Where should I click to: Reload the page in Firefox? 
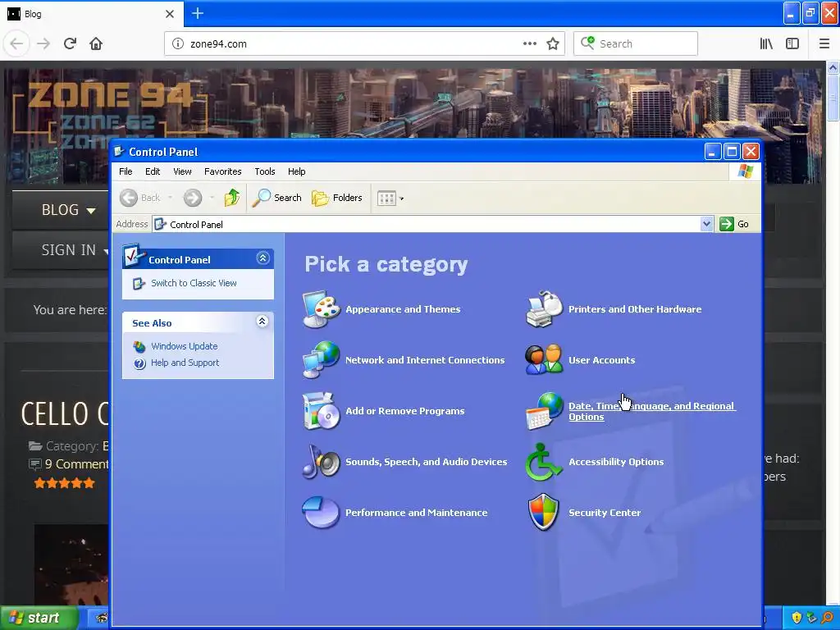(70, 43)
